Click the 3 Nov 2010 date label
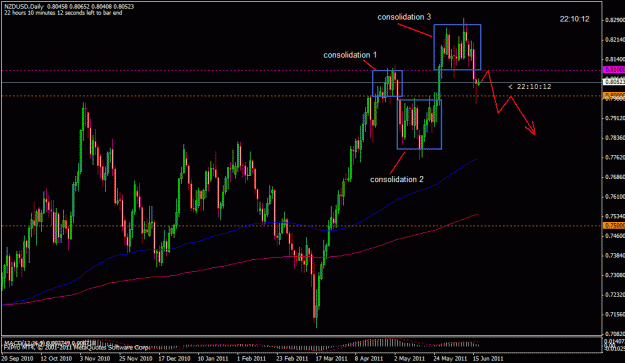 (x=95, y=358)
